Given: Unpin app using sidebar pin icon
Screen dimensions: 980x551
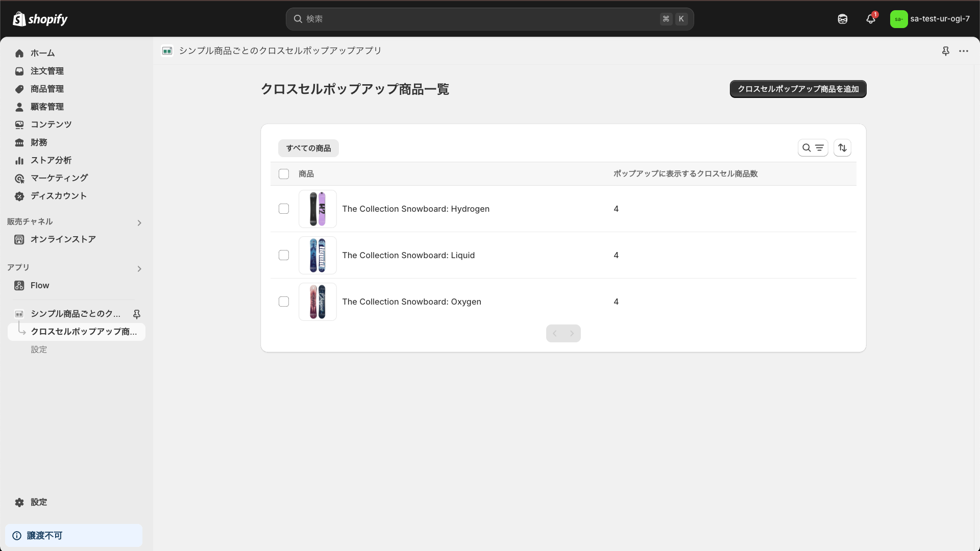Looking at the screenshot, I should pos(136,314).
